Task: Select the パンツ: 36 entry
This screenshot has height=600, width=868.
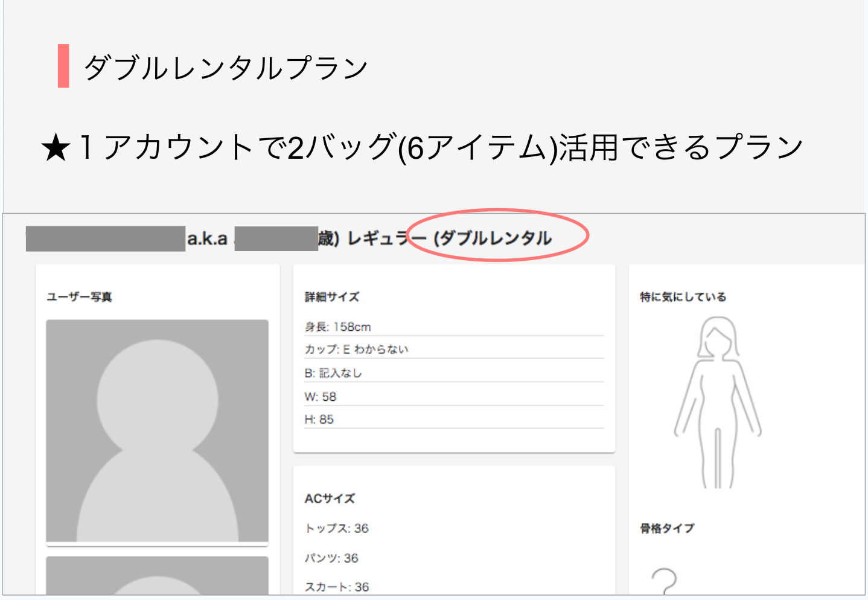Action: (x=331, y=558)
